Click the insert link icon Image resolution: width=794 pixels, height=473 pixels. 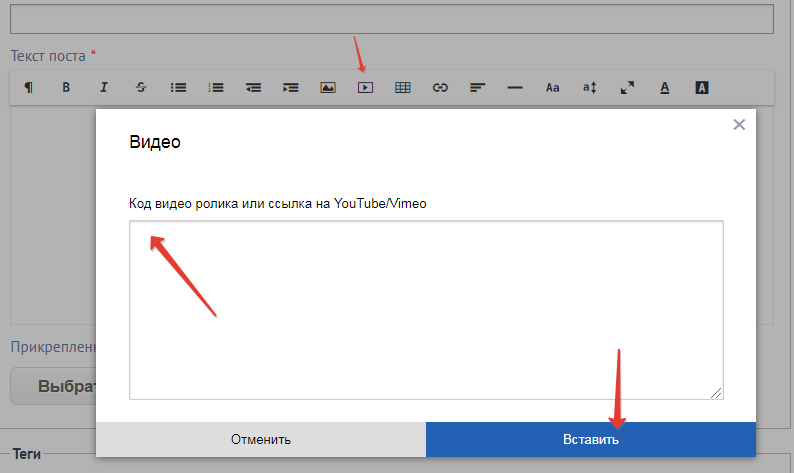tap(440, 88)
